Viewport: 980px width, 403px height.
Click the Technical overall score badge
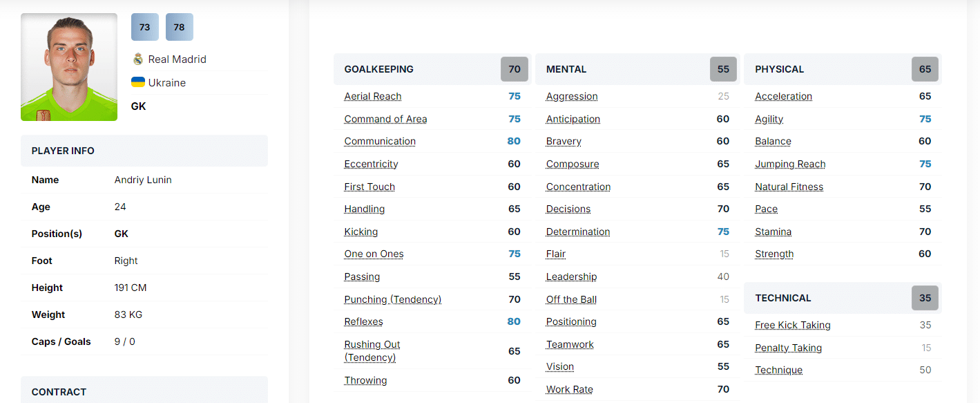(x=925, y=298)
